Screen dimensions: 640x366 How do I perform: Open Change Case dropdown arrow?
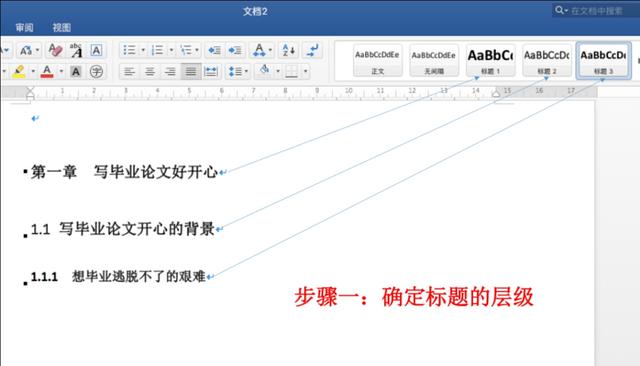pyautogui.click(x=37, y=50)
